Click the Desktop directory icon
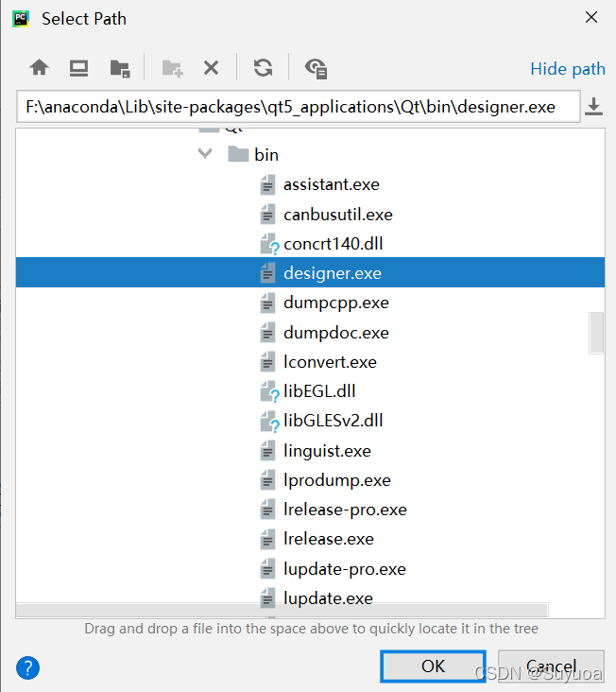Viewport: 616px width, 692px height. pos(78,68)
